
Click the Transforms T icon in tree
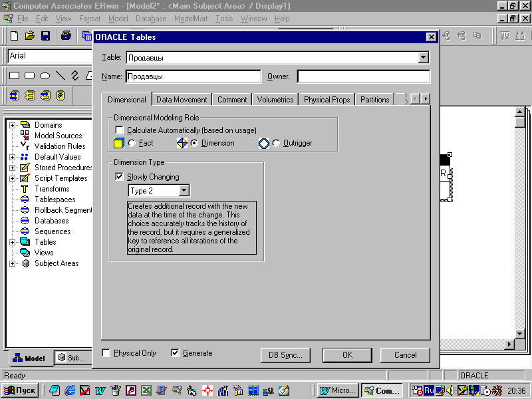click(25, 189)
